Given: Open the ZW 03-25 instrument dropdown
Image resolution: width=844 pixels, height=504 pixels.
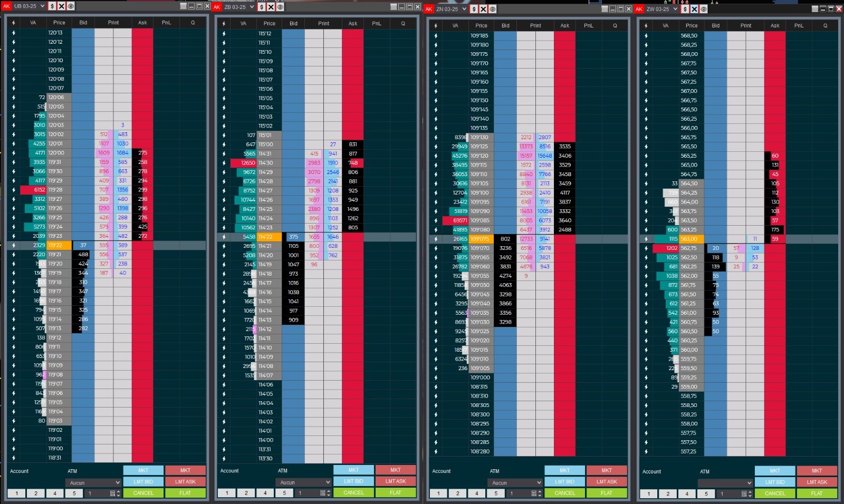Looking at the screenshot, I should [x=675, y=9].
